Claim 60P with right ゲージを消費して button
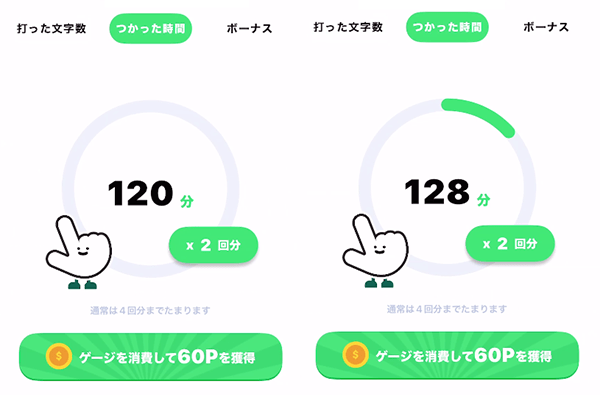 (447, 355)
